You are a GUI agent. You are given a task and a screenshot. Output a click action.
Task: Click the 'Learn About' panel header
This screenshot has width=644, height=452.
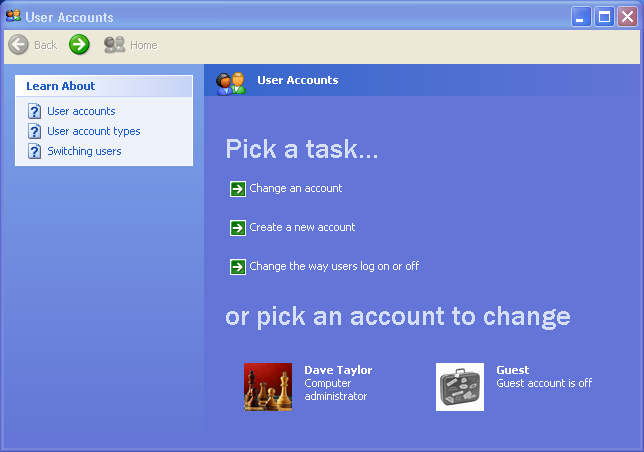tap(104, 86)
